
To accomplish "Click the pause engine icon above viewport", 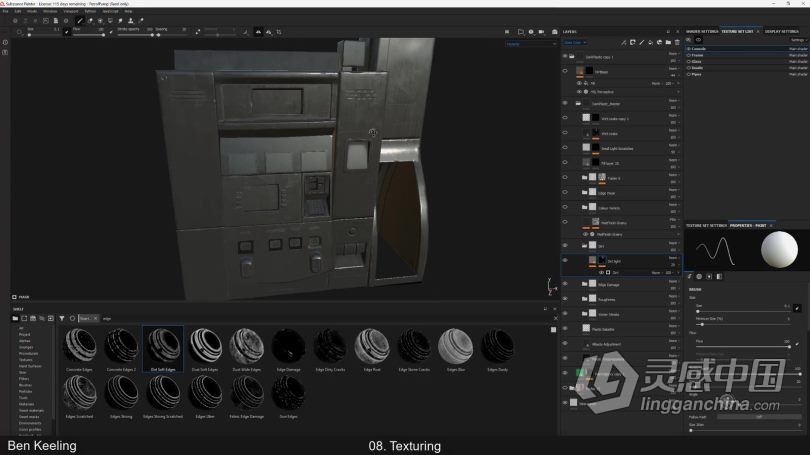I will 507,32.
